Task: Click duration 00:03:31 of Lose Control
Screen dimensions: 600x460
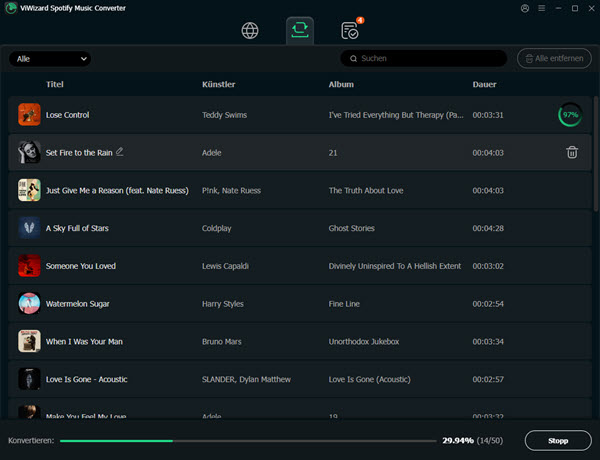Action: (x=488, y=115)
